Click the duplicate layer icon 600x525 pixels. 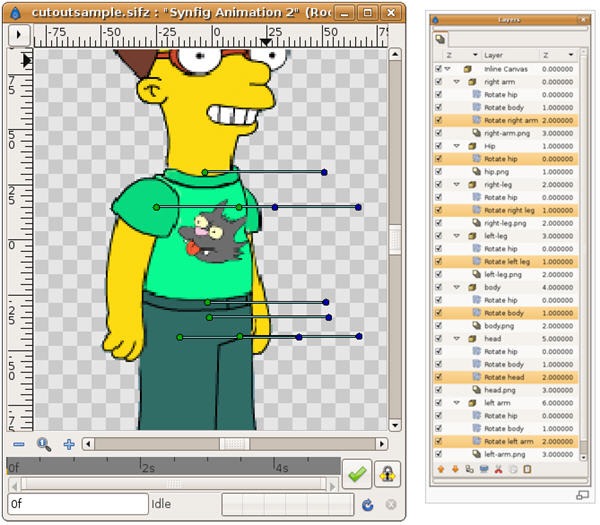(x=469, y=468)
